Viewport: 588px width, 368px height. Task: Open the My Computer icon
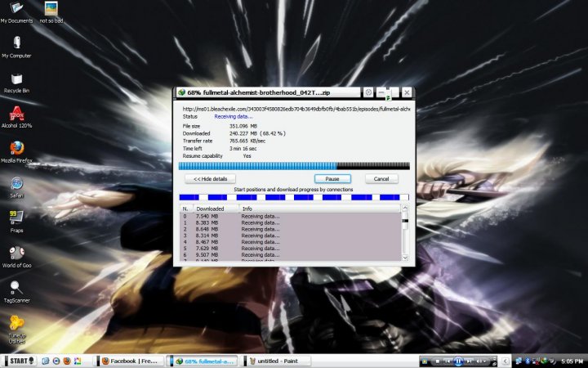click(x=16, y=43)
